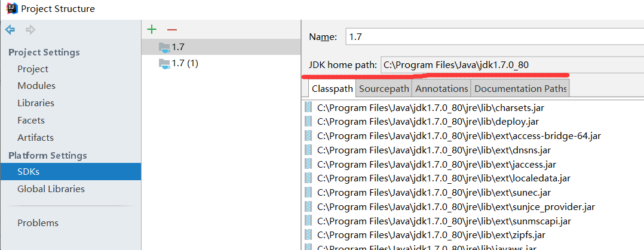The width and height of the screenshot is (644, 250).
Task: Select the localedata.jar classpath entry
Action: [x=444, y=178]
